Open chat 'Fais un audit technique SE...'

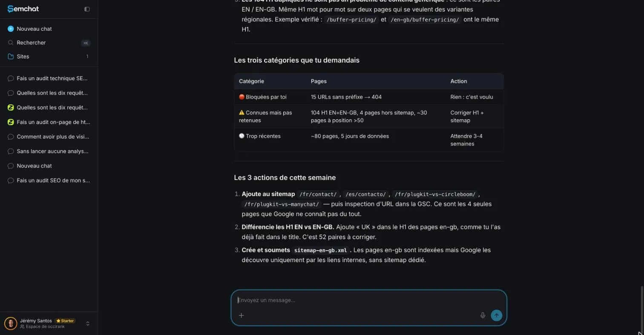(49, 78)
